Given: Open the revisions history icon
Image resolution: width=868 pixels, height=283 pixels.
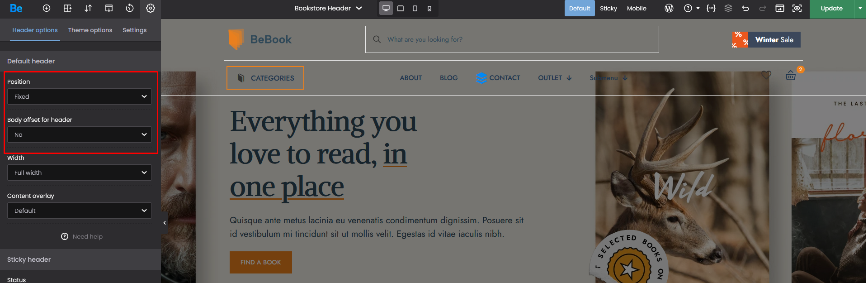Looking at the screenshot, I should (x=130, y=8).
